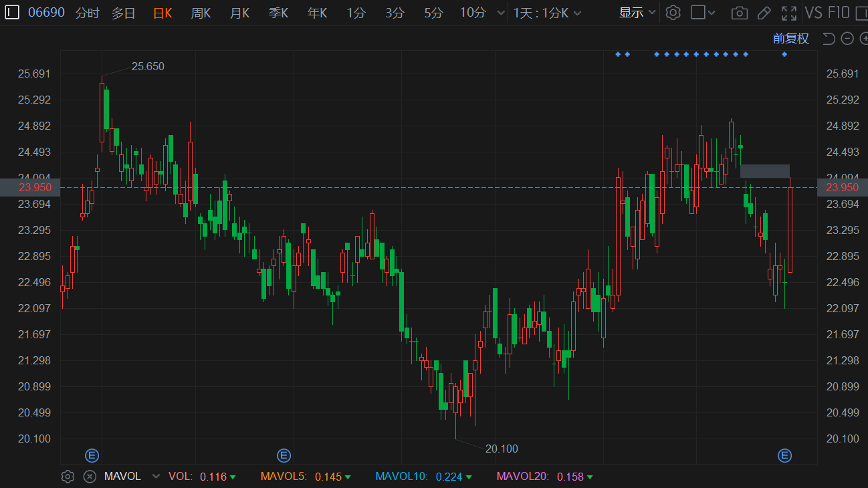This screenshot has width=868, height=488.
Task: Expand the 显示 display dropdown
Action: [x=637, y=13]
